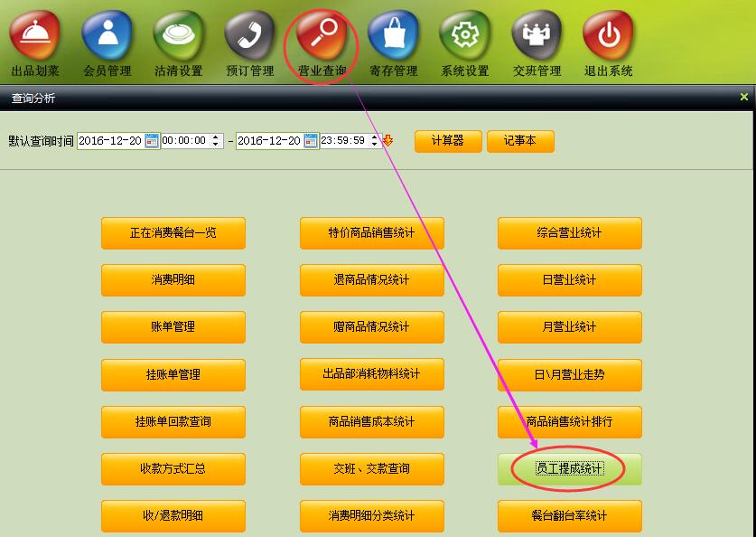
Task: Open 挂账单回款查询
Action: pos(173,421)
